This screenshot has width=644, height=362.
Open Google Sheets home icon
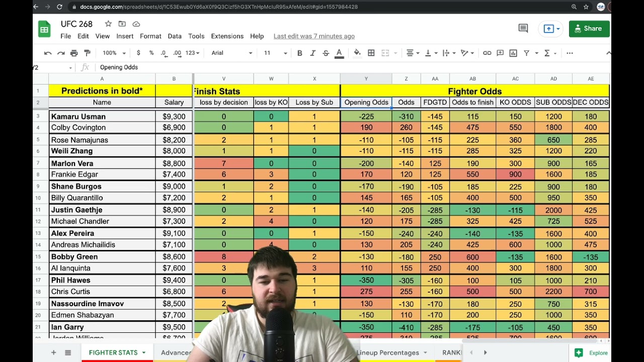44,29
